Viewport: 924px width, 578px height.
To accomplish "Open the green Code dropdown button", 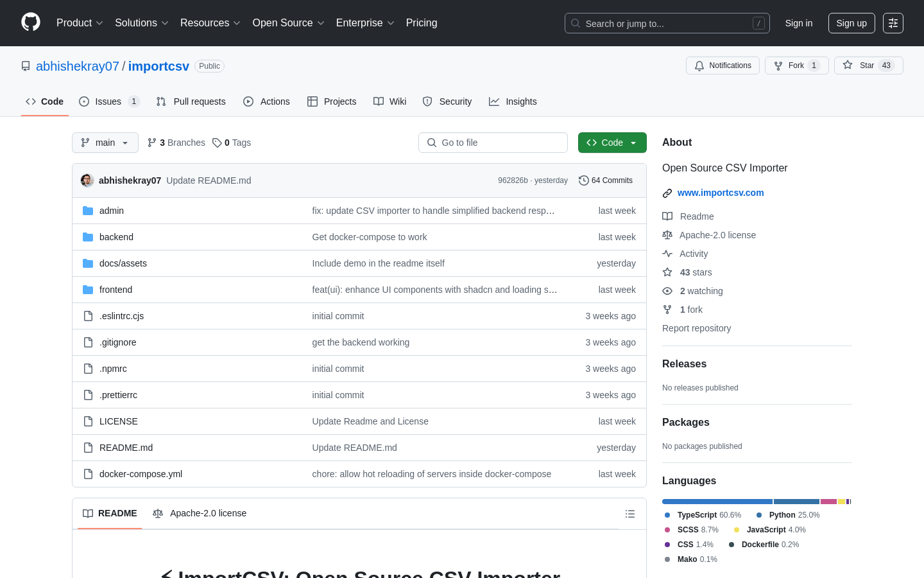I will coord(612,143).
